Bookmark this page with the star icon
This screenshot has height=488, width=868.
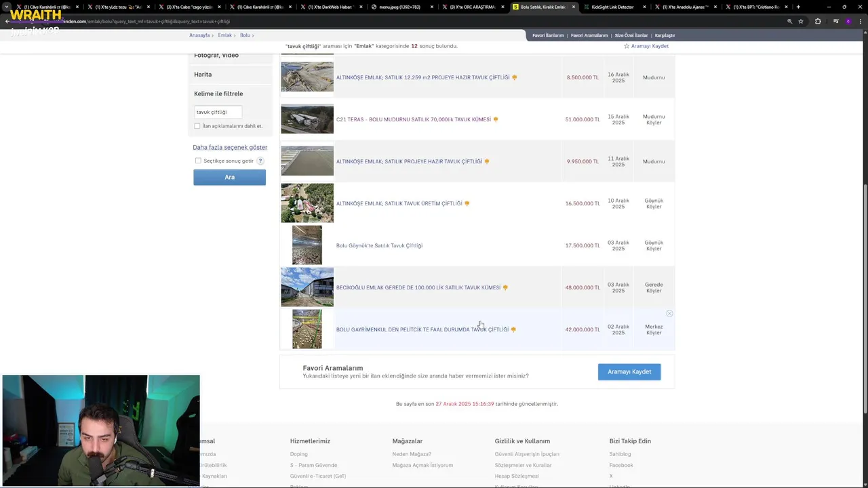click(801, 21)
